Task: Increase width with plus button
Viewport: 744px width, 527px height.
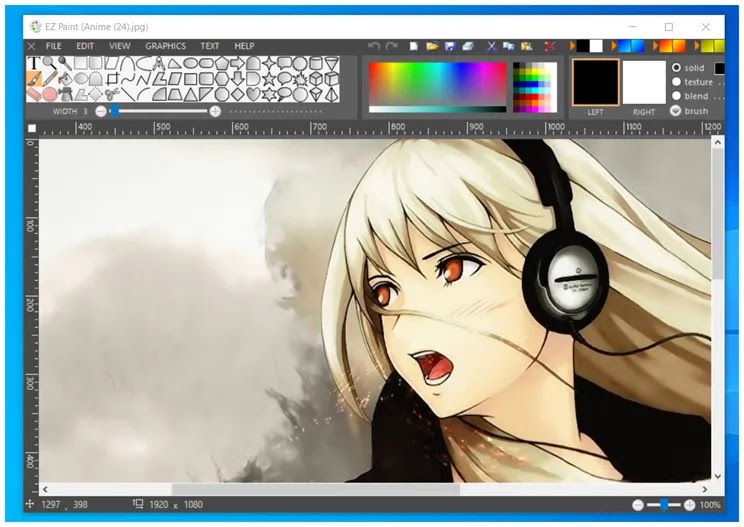Action: (215, 111)
